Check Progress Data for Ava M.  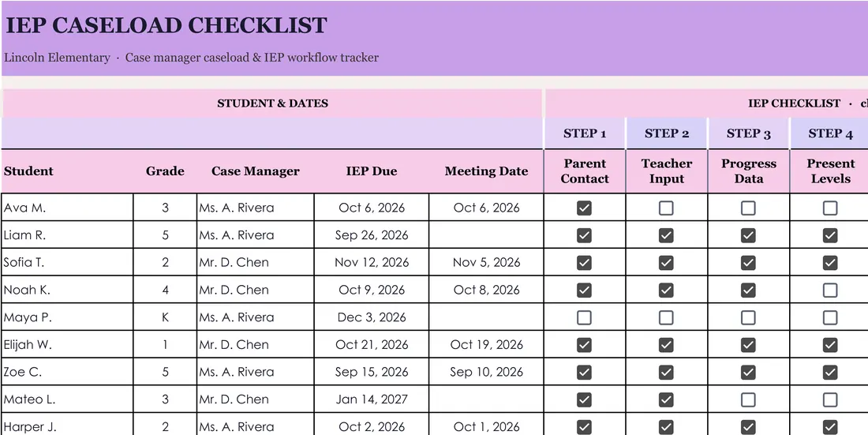point(748,208)
